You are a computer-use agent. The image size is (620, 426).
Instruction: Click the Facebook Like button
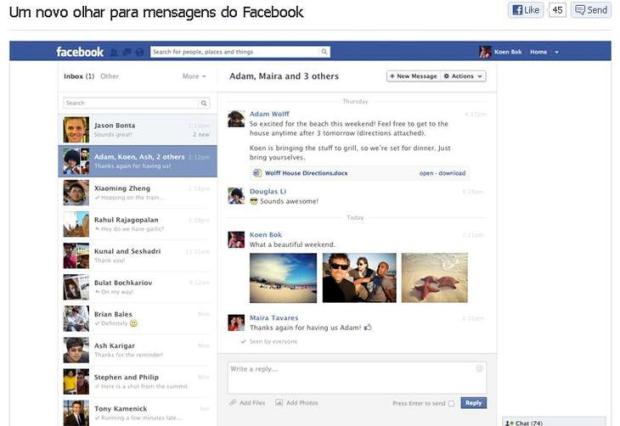point(525,10)
